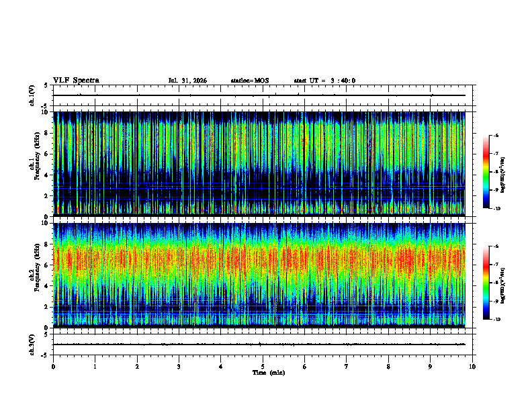Screen dimensions: 532x411
Task: Click the ch.2 spectrogram colorbar
Action: click(486, 283)
